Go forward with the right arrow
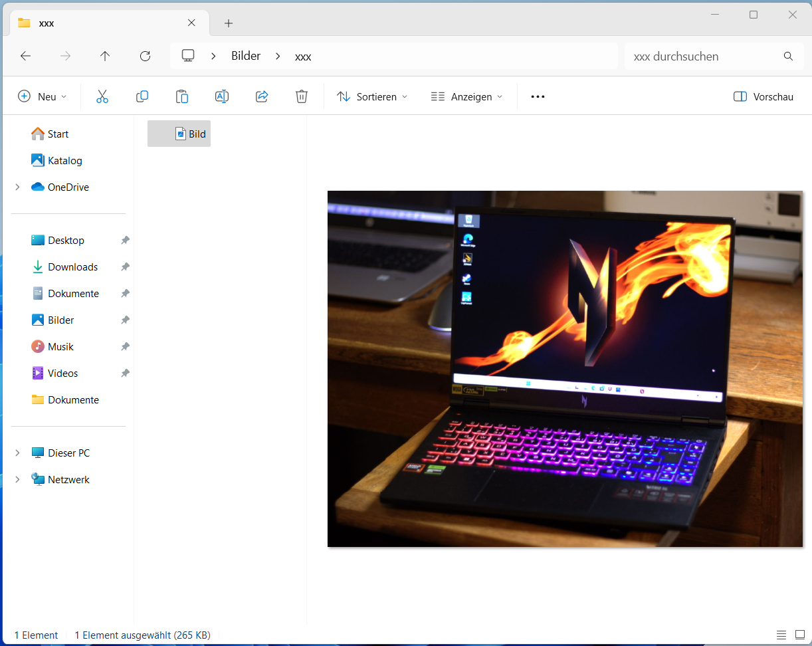812x646 pixels. pyautogui.click(x=65, y=56)
